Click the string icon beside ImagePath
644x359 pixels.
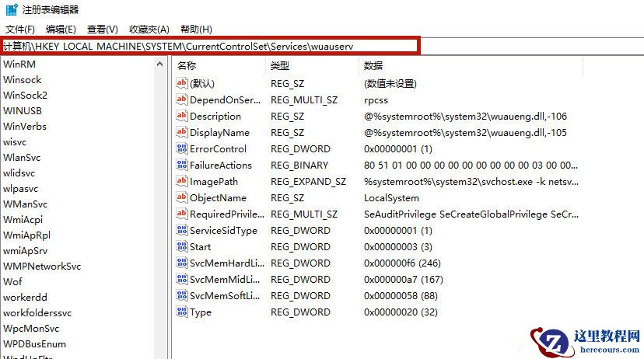tap(181, 181)
